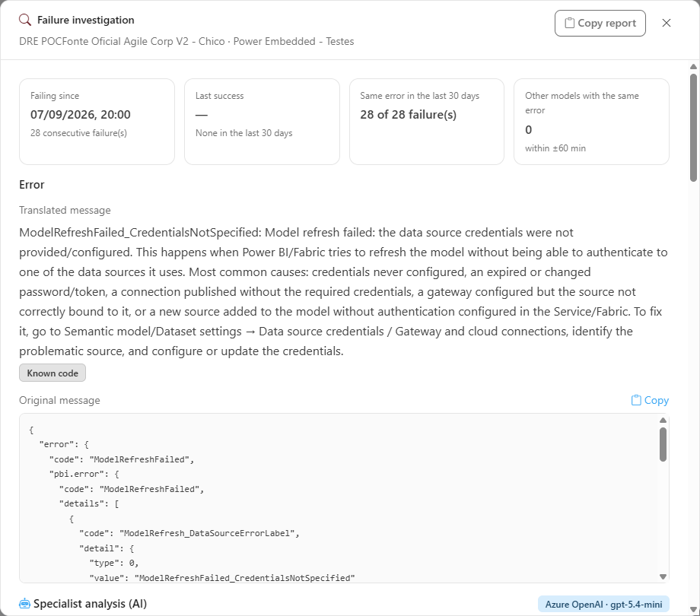Image resolution: width=700 pixels, height=616 pixels.
Task: Click the JSON line '"pbi.error": {'
Action: (84, 474)
